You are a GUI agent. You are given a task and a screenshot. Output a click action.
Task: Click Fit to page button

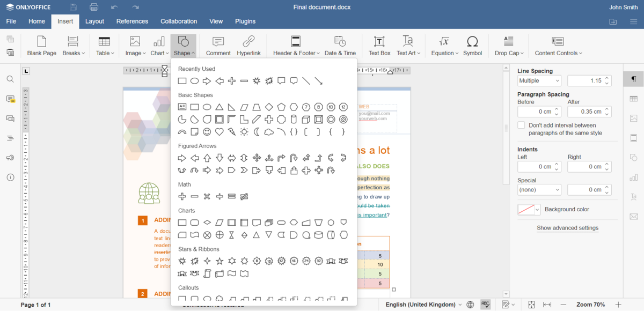[x=531, y=305]
